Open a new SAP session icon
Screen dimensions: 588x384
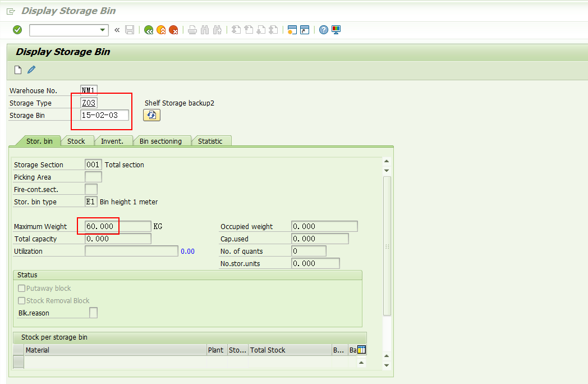tap(291, 30)
